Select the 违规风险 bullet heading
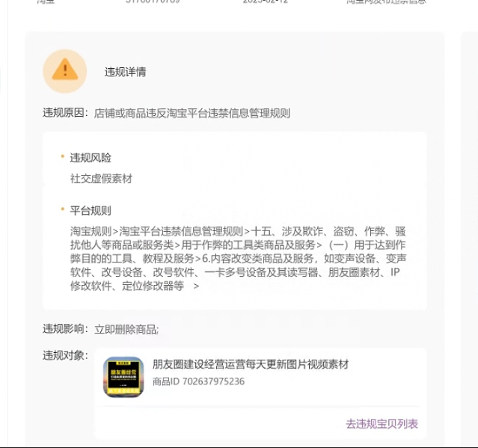 91,158
